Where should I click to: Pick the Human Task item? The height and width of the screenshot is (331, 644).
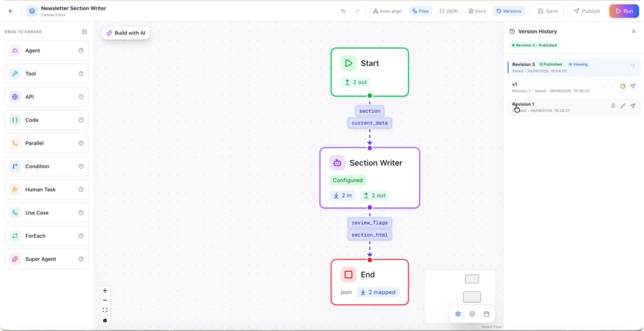[47, 189]
